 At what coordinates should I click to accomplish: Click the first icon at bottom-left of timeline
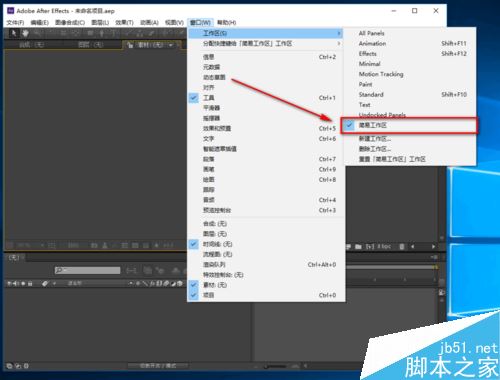(x=9, y=366)
